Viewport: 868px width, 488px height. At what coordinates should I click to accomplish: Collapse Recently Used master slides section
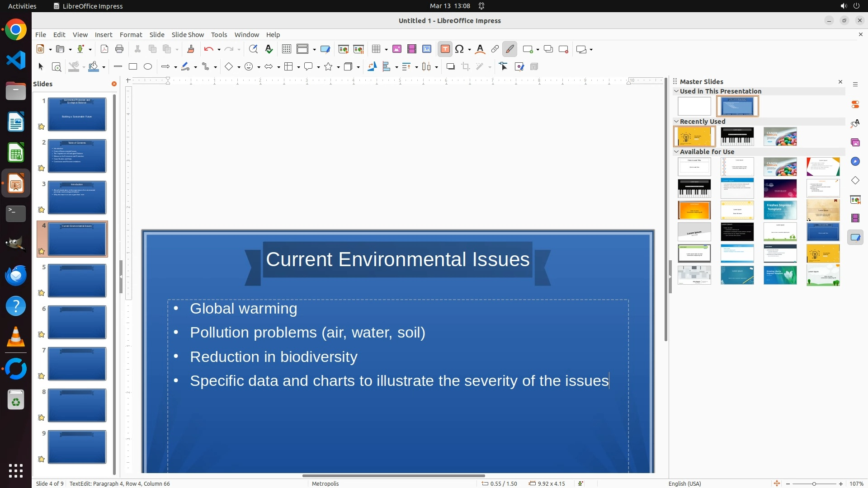(676, 122)
